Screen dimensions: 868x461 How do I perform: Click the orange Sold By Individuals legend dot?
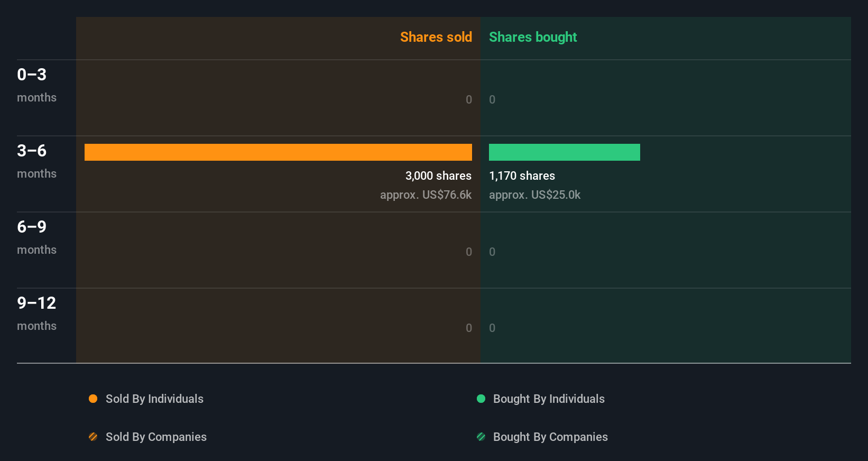click(93, 399)
